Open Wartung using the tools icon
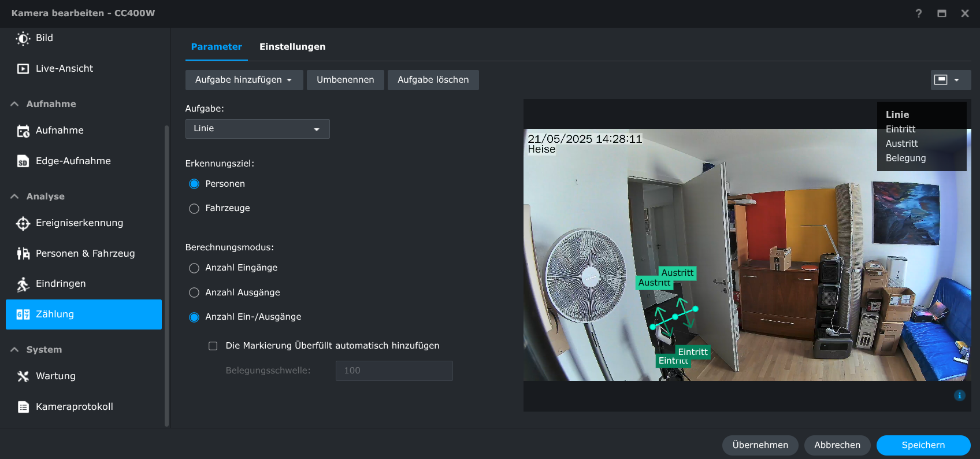The width and height of the screenshot is (980, 459). (x=23, y=376)
